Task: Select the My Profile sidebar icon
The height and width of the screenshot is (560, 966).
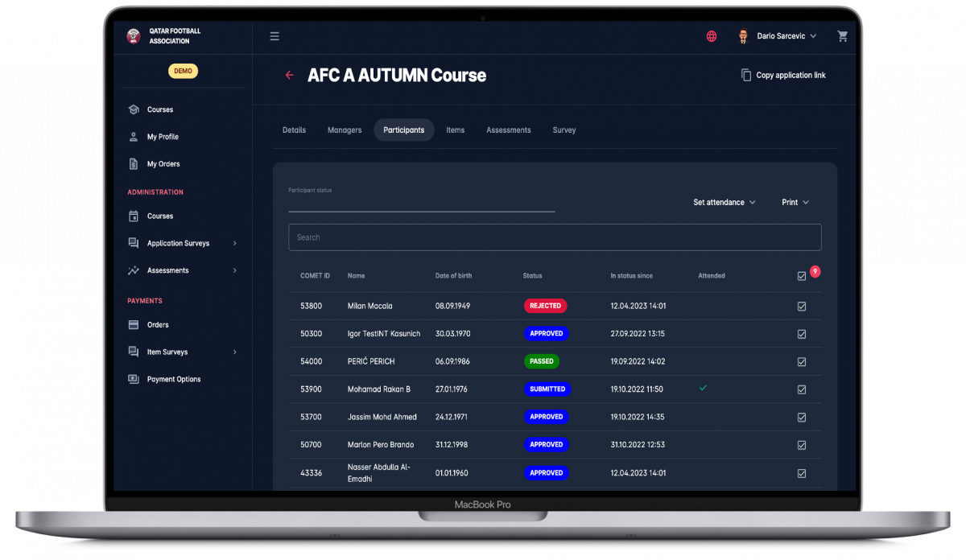Action: [x=133, y=137]
